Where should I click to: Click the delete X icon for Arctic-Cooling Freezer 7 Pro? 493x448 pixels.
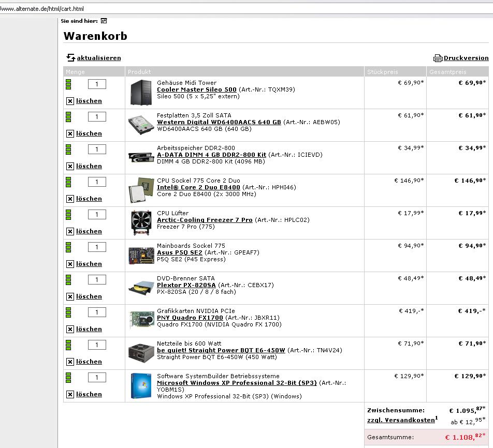click(x=70, y=232)
